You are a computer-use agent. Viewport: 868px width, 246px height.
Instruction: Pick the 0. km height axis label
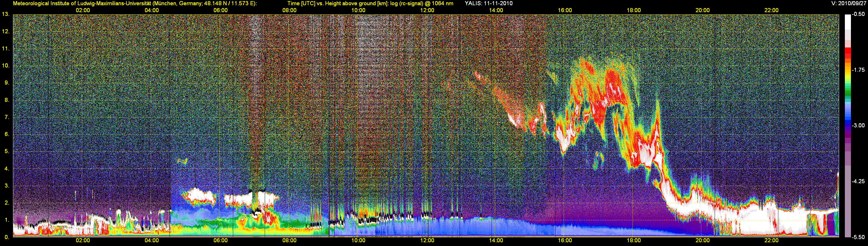6,237
